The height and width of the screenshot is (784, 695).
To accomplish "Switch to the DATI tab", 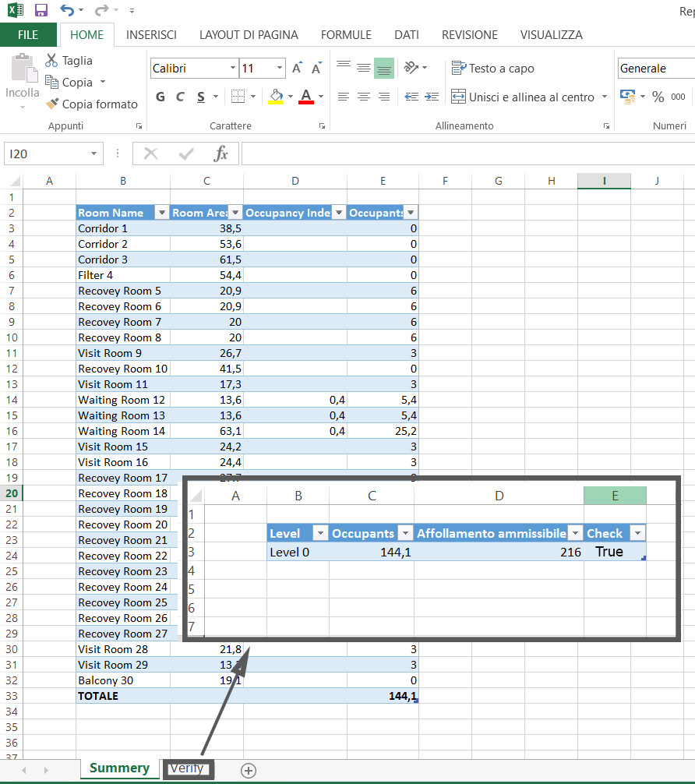I will coord(407,34).
